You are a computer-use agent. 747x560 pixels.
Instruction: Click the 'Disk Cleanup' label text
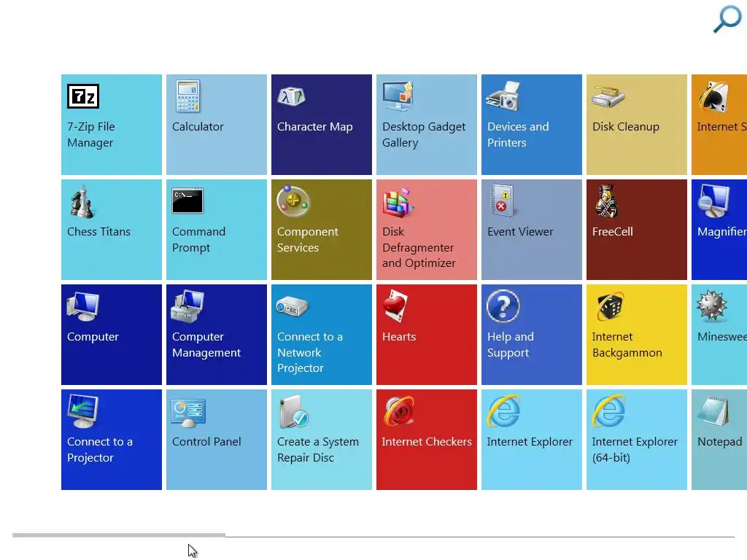point(625,127)
